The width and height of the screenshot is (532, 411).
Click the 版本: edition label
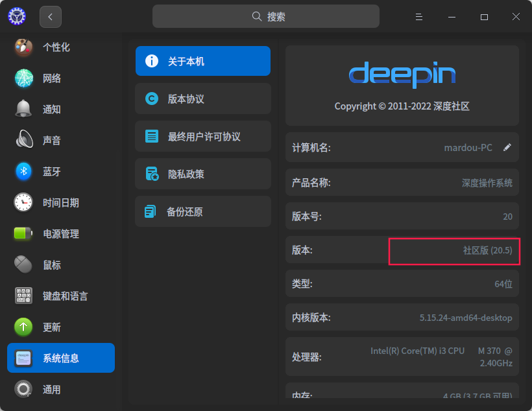[302, 250]
